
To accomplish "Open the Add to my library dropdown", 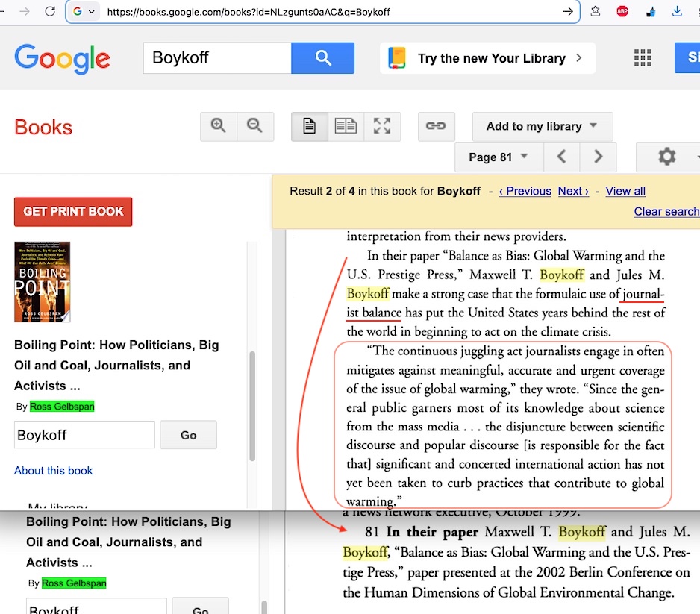I will click(542, 127).
